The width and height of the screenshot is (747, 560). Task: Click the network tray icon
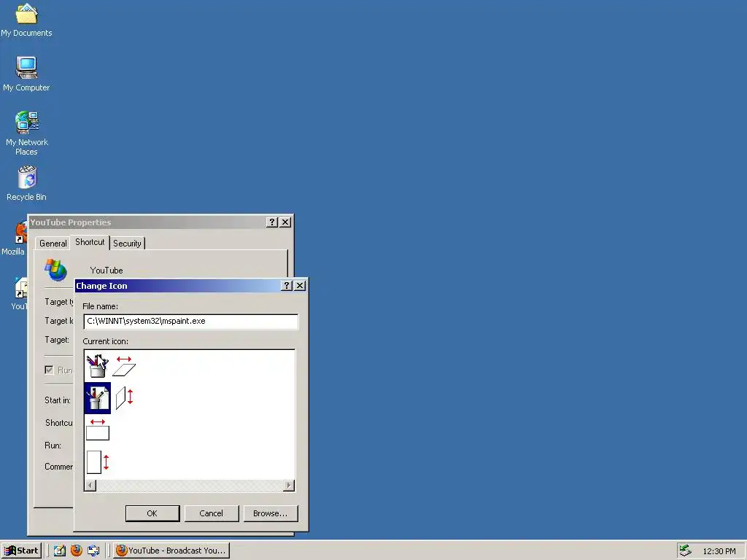(x=685, y=551)
